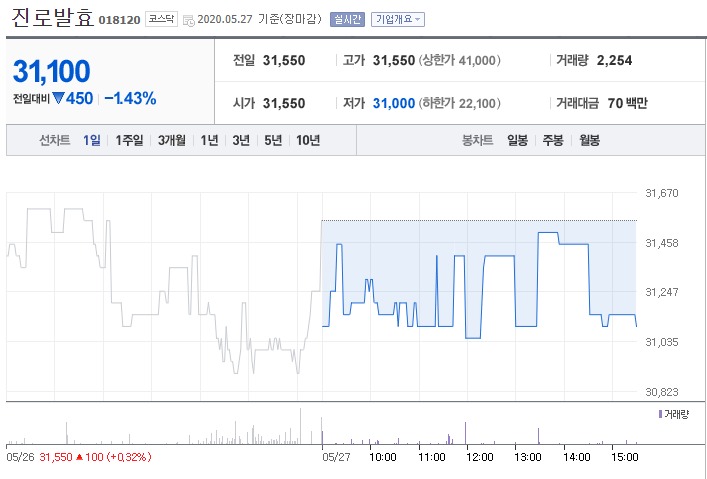Click the 하한가 22,100 text
The image size is (707, 479).
[459, 103]
